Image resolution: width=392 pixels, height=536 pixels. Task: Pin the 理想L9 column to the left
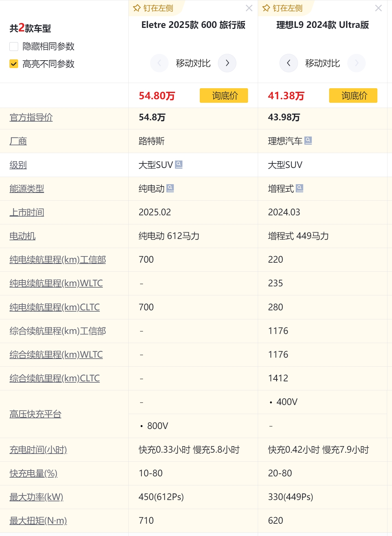click(283, 8)
